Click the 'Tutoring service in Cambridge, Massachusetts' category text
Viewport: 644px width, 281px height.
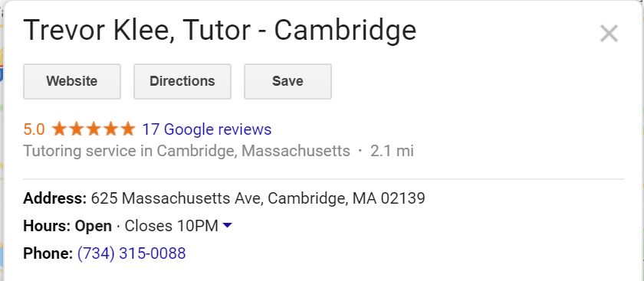tap(186, 152)
